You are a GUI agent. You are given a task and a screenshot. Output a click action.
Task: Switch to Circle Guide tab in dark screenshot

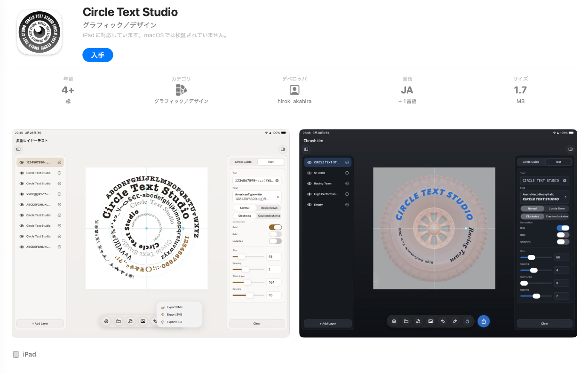coord(531,162)
